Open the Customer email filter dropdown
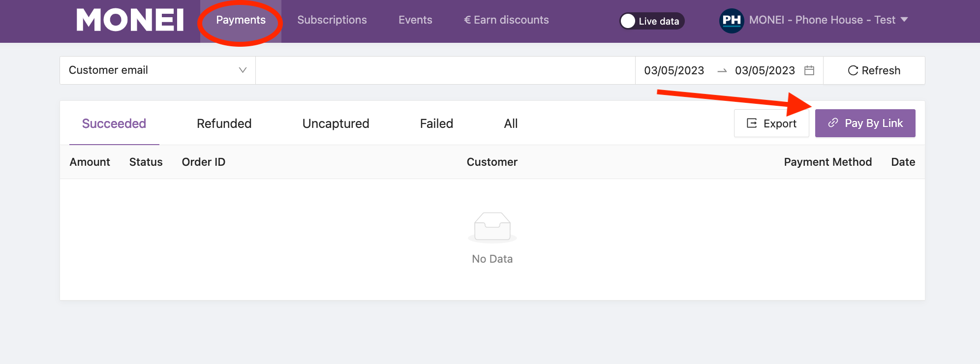This screenshot has width=980, height=364. click(x=157, y=70)
